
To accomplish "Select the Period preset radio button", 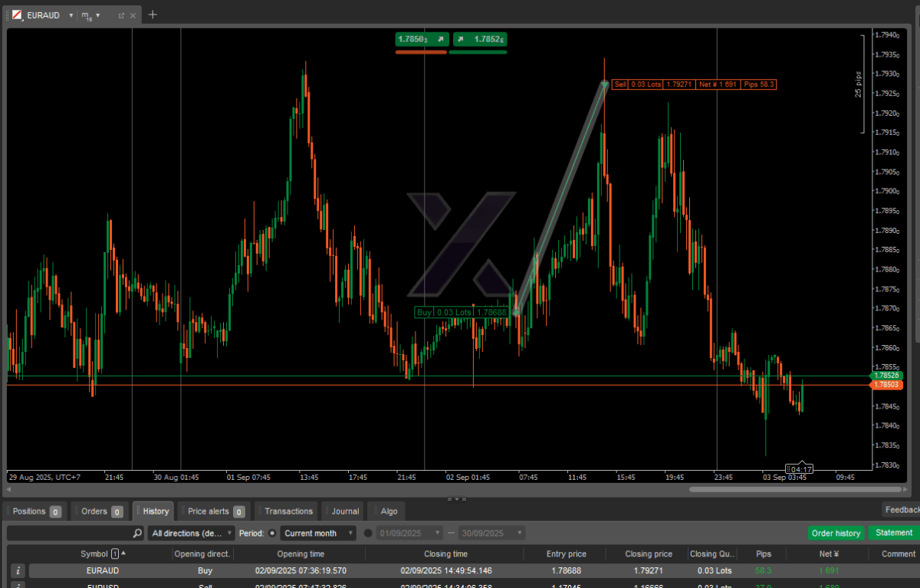I will 272,533.
